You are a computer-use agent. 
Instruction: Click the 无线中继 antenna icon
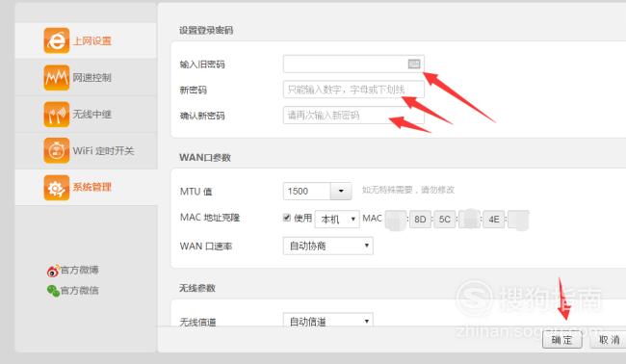pos(56,115)
